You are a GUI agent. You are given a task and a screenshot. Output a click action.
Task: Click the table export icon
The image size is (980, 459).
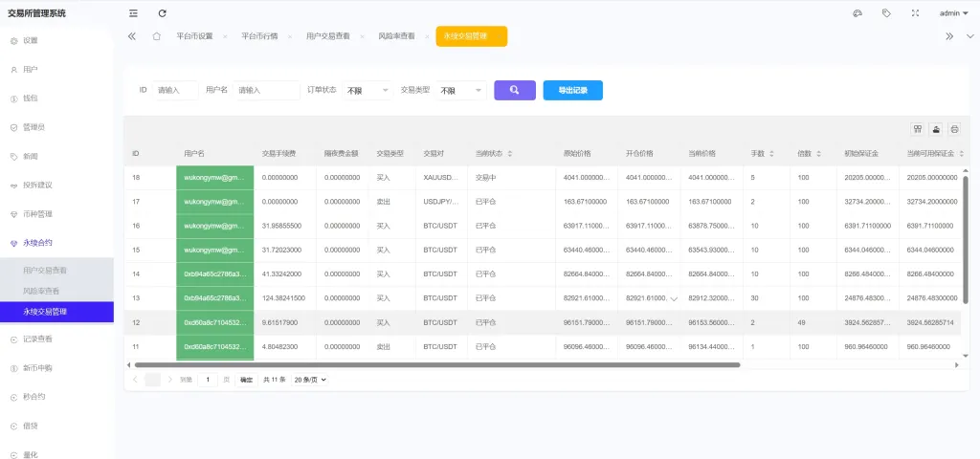(936, 129)
